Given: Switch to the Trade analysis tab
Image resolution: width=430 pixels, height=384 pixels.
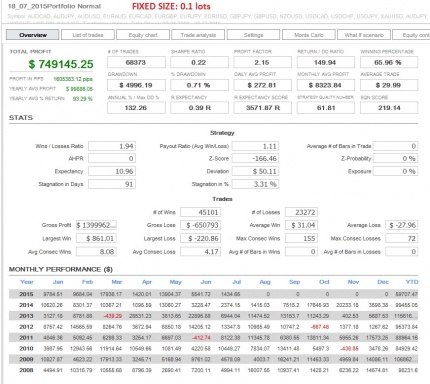Looking at the screenshot, I should pyautogui.click(x=198, y=35).
